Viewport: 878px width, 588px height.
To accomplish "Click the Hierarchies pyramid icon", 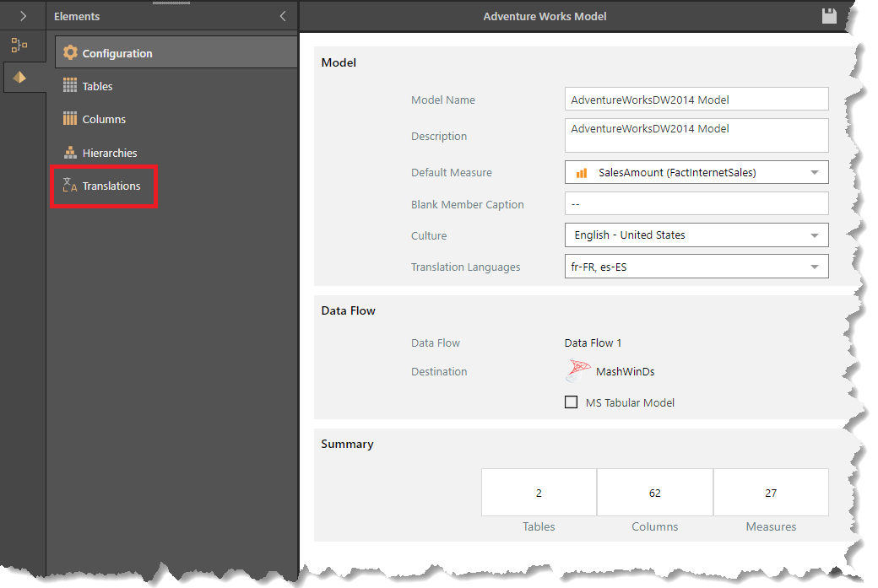I will [70, 153].
